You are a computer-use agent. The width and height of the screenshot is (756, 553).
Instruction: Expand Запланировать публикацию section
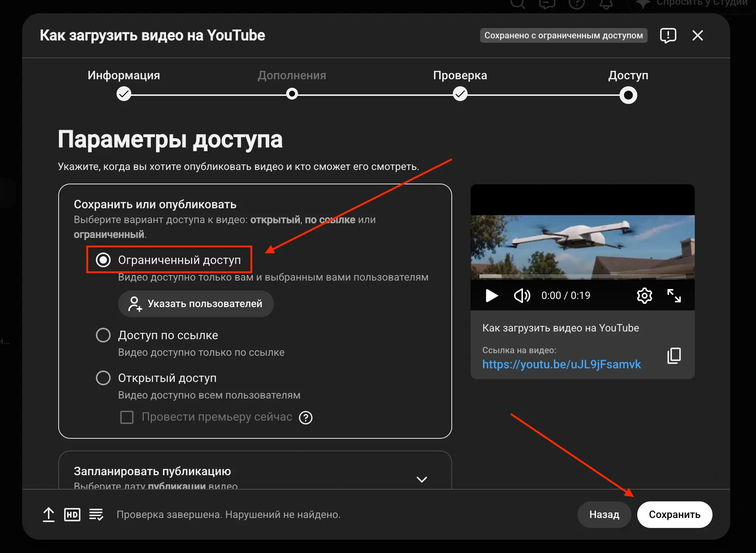[x=422, y=479]
